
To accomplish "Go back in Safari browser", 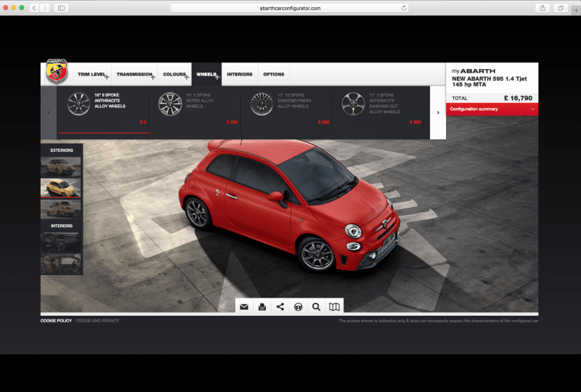I will (x=34, y=8).
